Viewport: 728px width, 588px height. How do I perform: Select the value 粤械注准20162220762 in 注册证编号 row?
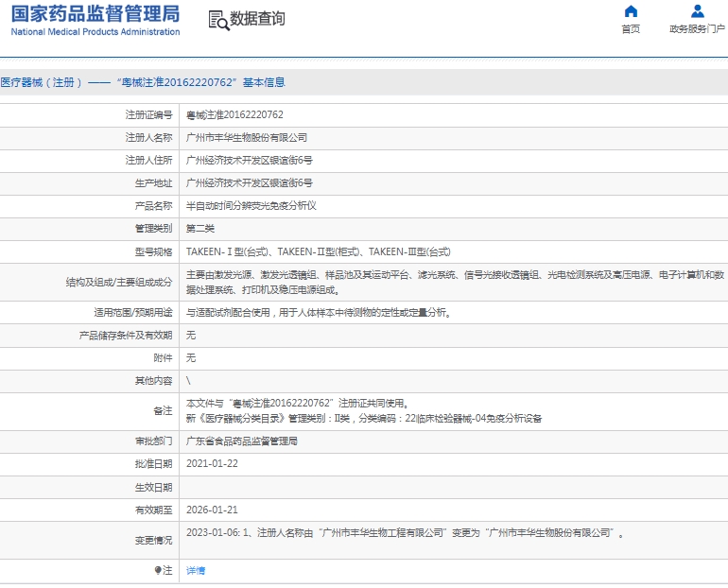pos(234,114)
